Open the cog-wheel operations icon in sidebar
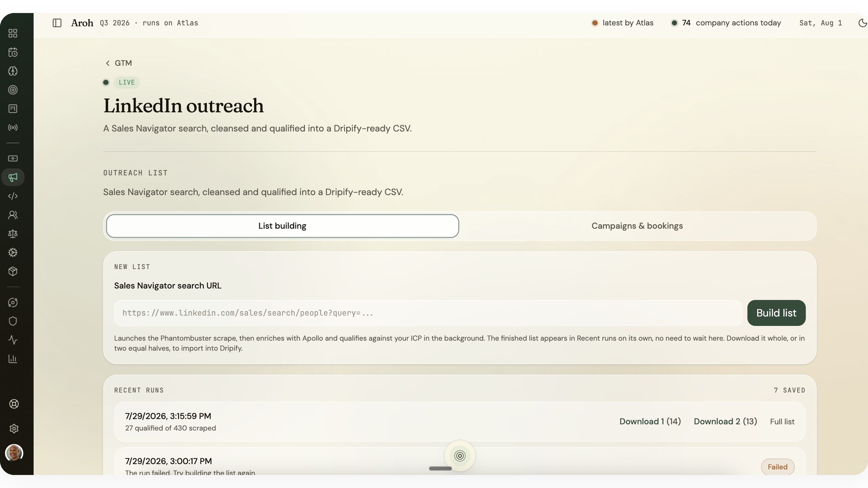The height and width of the screenshot is (488, 868). (13, 252)
